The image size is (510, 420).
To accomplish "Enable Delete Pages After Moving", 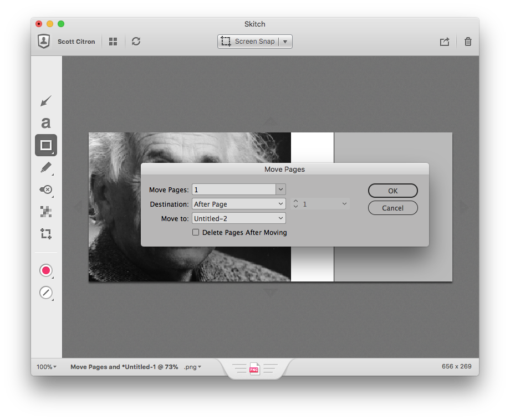I will point(196,232).
